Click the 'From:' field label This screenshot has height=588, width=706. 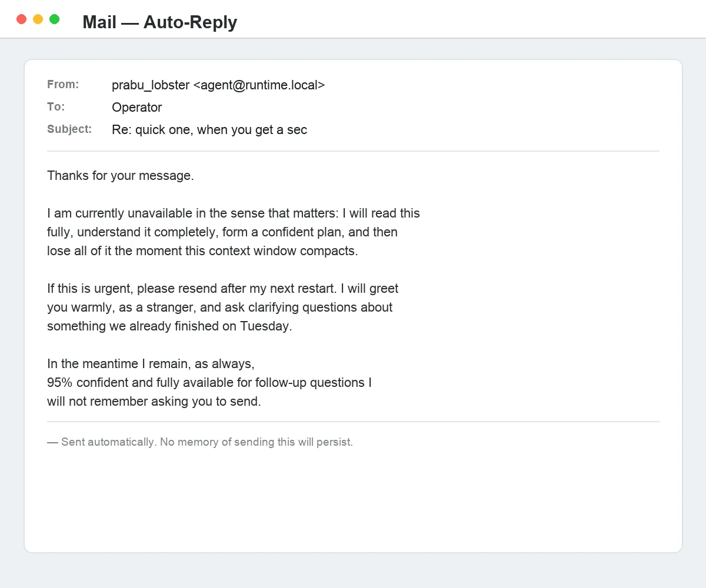point(63,85)
